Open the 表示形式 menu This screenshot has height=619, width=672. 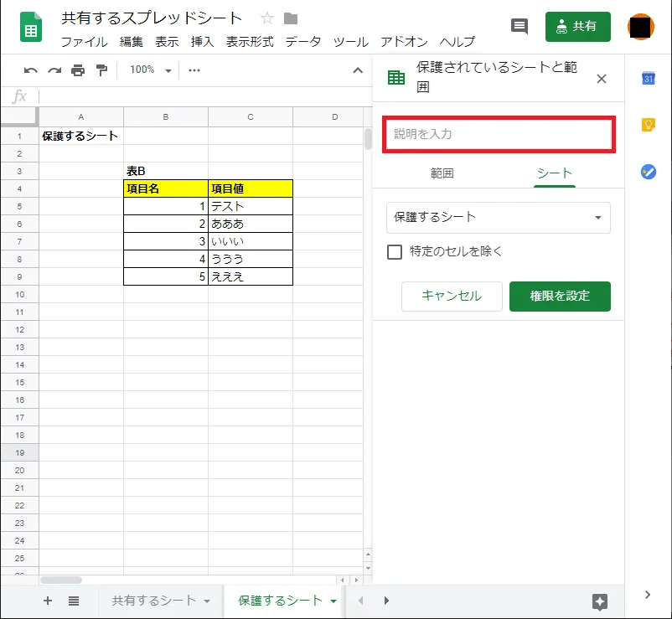point(250,42)
